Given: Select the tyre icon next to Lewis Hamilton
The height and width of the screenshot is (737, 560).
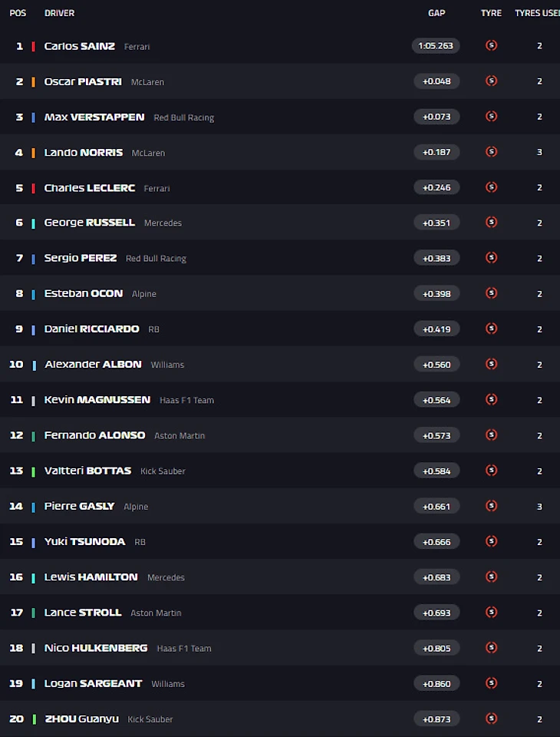Looking at the screenshot, I should (491, 577).
